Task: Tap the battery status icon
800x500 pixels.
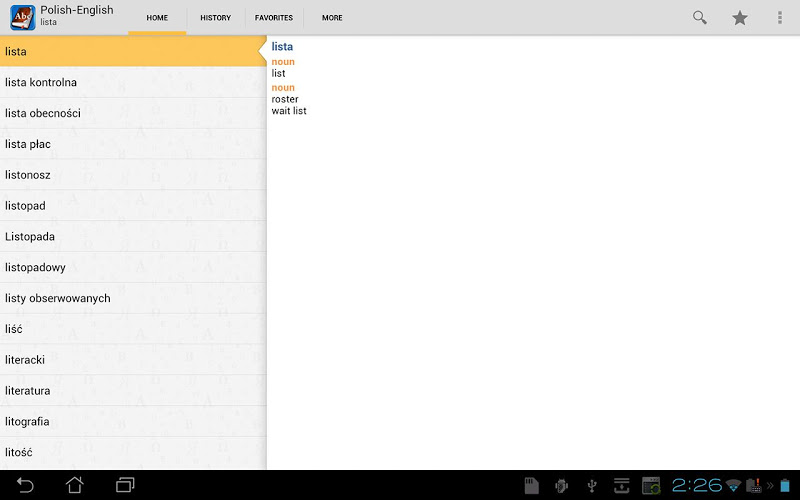Action: [785, 485]
